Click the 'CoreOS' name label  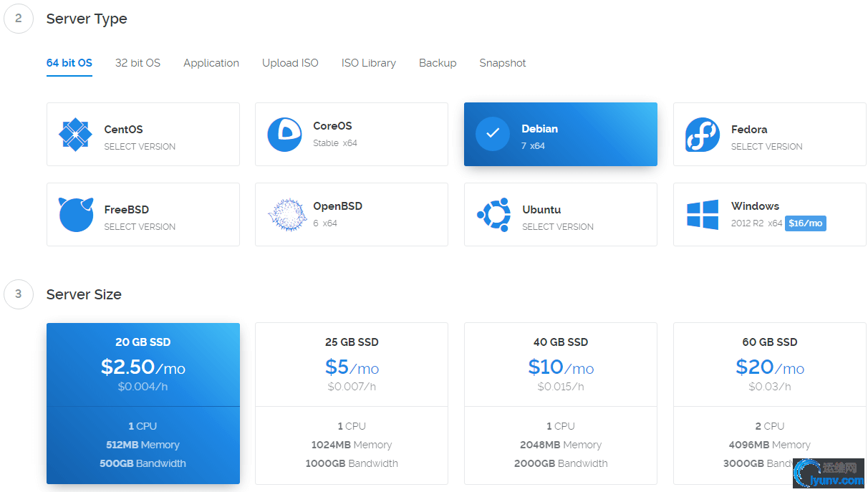point(332,126)
